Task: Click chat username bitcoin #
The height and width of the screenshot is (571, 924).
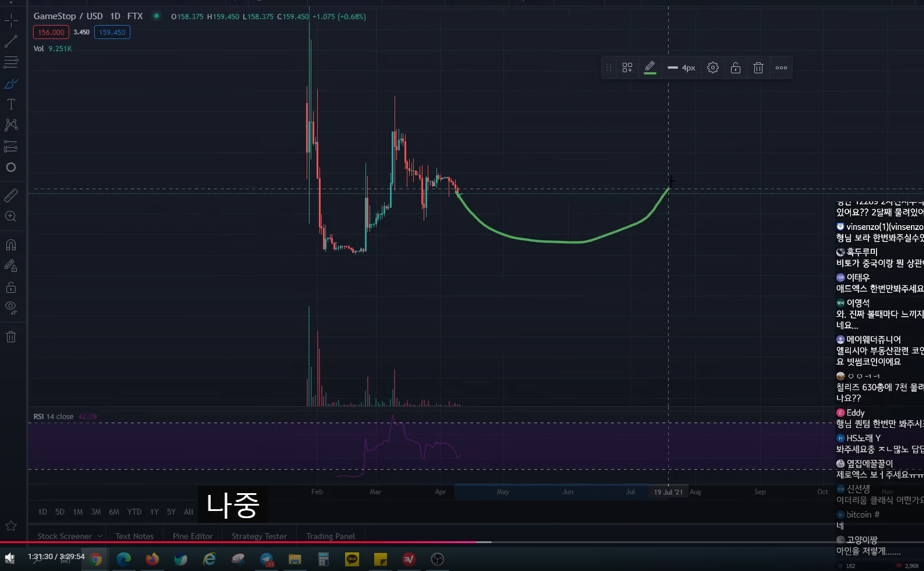Action: point(863,515)
